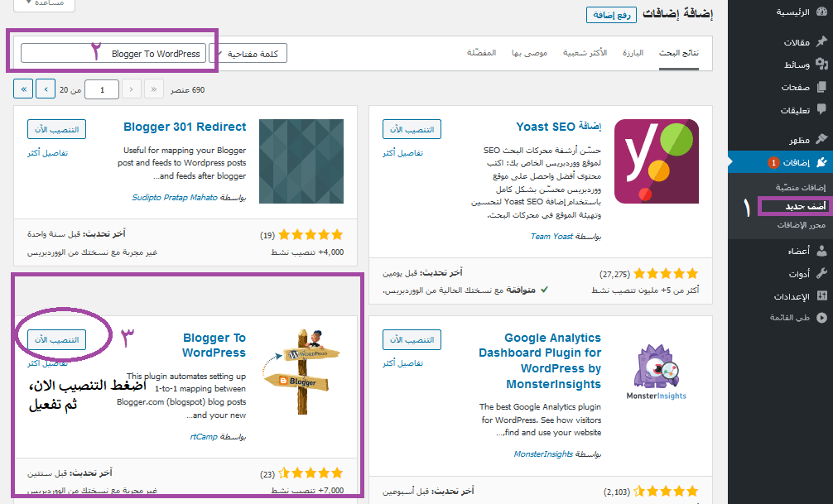
Task: Select the أضف جديد submenu item
Action: [806, 207]
